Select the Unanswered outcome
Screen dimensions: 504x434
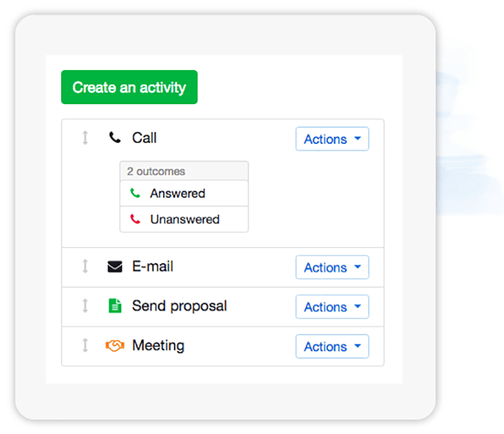tap(184, 219)
